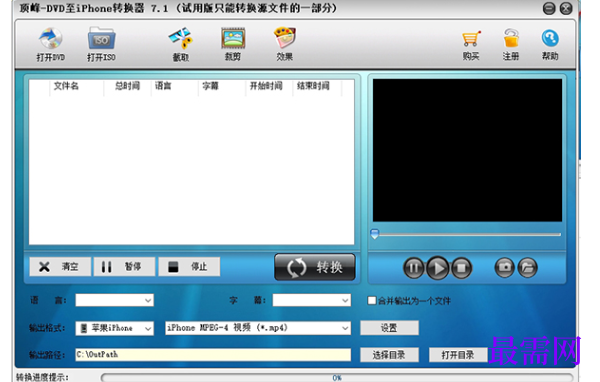Open 帮助 help icon
This screenshot has width=600, height=382.
click(x=550, y=44)
